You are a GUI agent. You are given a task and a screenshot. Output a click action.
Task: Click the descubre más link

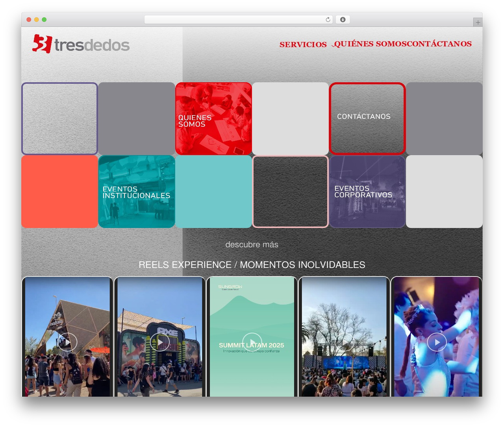(252, 245)
